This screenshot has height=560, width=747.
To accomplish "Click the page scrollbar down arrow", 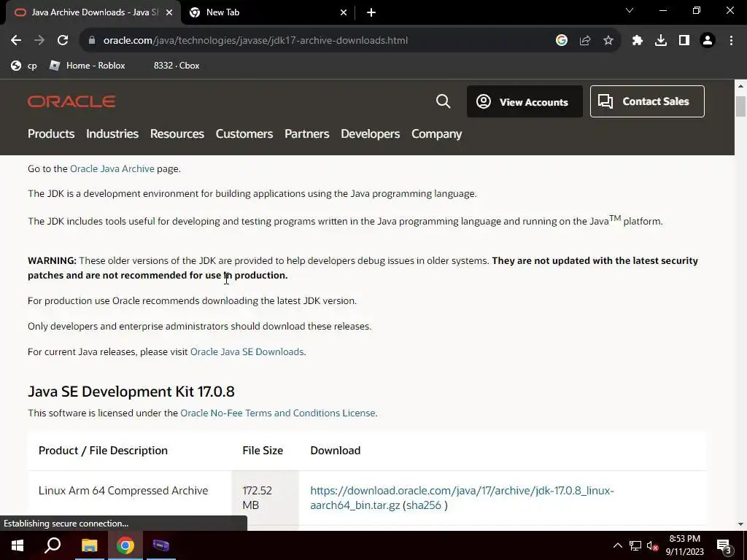I will coord(740,524).
